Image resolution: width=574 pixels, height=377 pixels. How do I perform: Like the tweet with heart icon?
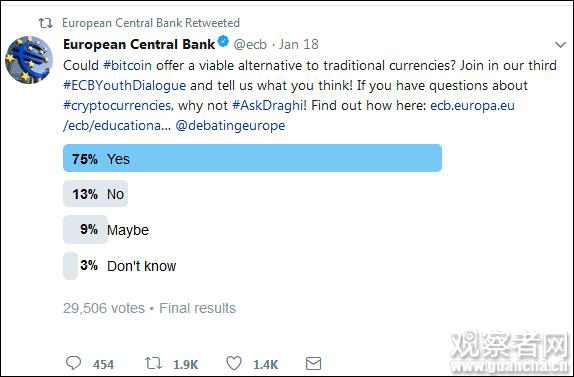[x=234, y=363]
